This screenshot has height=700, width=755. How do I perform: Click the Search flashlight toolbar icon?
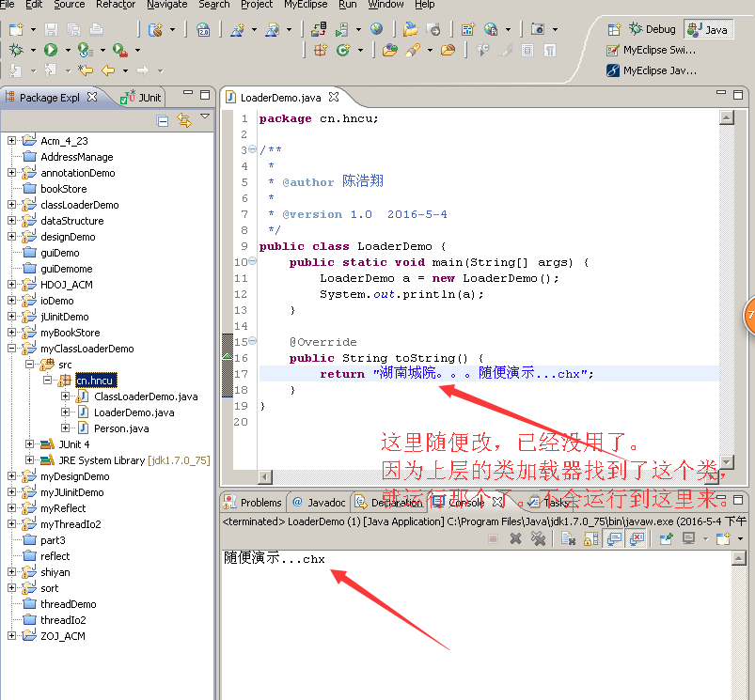pyautogui.click(x=413, y=50)
